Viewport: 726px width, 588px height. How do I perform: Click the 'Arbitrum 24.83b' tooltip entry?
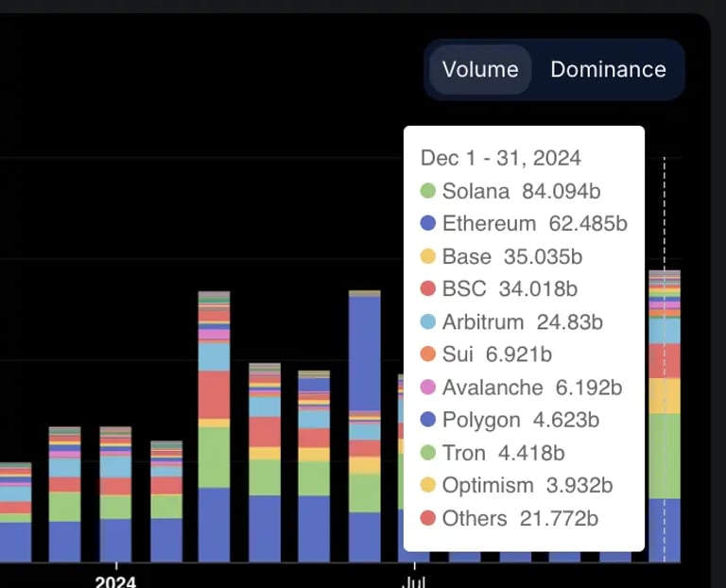(511, 321)
